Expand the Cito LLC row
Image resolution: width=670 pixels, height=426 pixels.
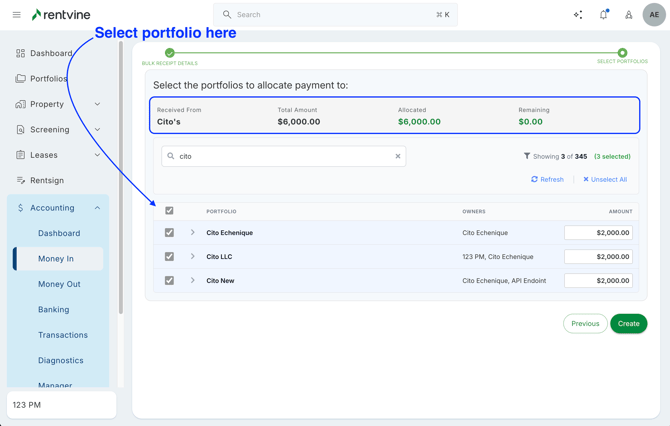pyautogui.click(x=193, y=257)
